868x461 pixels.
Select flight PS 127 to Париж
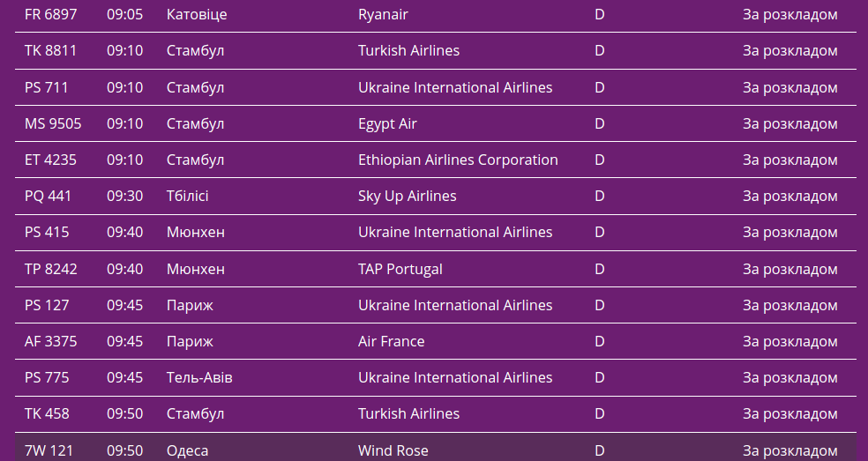click(47, 305)
